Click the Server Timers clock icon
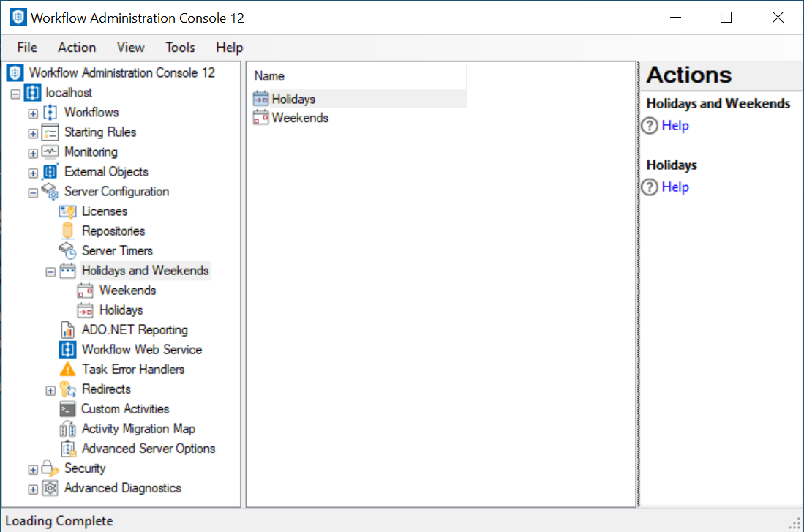Screen dimensions: 804x532 pyautogui.click(x=68, y=251)
